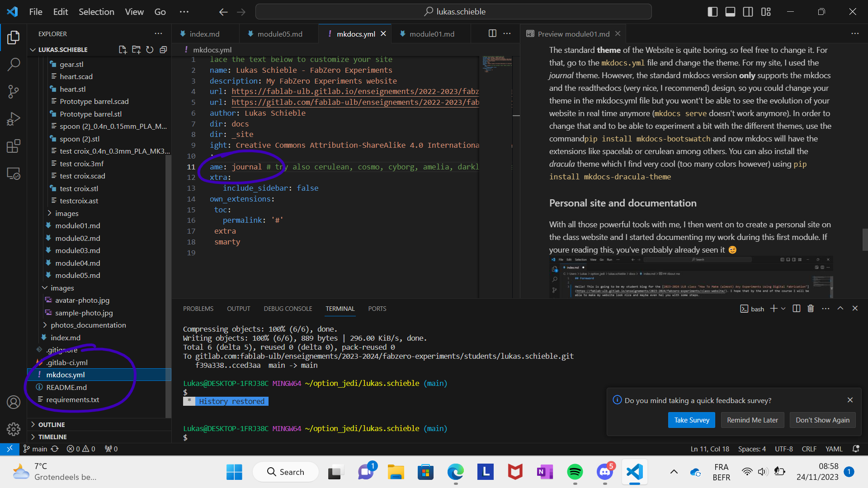Image resolution: width=868 pixels, height=488 pixels.
Task: Open the Explorer view in activity bar
Action: (14, 38)
